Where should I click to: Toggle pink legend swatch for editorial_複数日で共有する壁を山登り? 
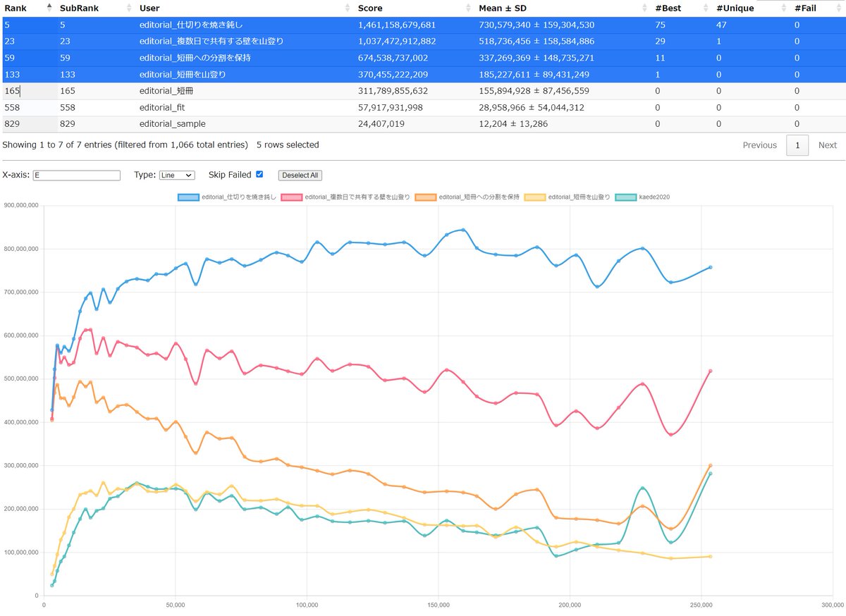(292, 197)
